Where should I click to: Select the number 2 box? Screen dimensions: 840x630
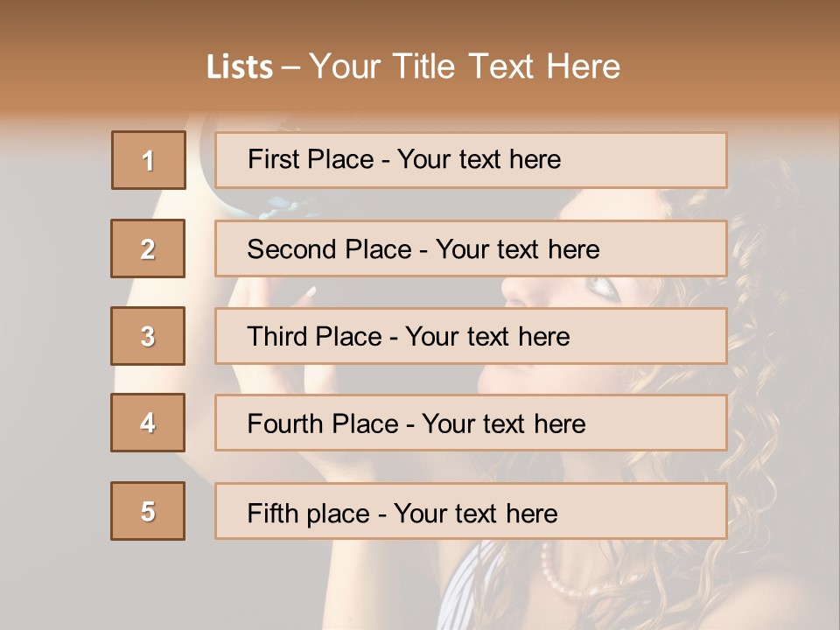point(148,248)
